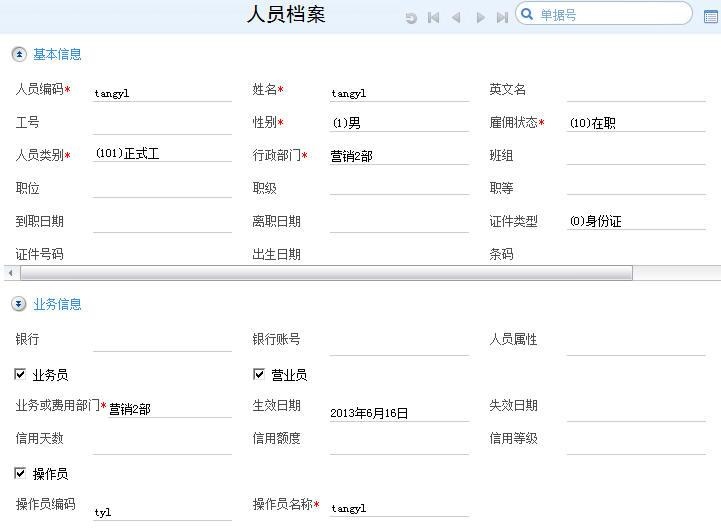
Task: Click the 银行账号 field
Action: (399, 346)
